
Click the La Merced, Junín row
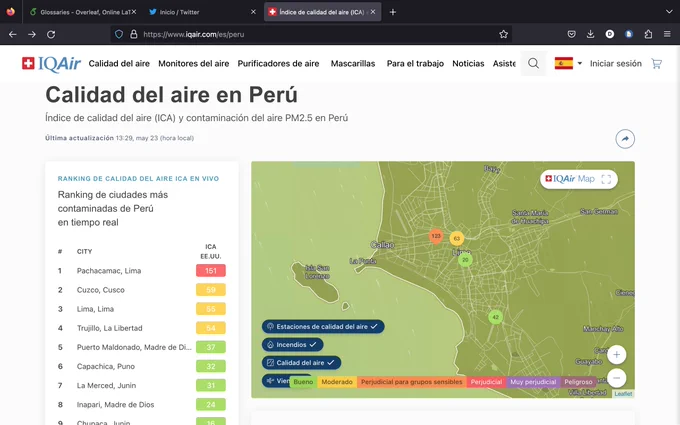tap(142, 386)
